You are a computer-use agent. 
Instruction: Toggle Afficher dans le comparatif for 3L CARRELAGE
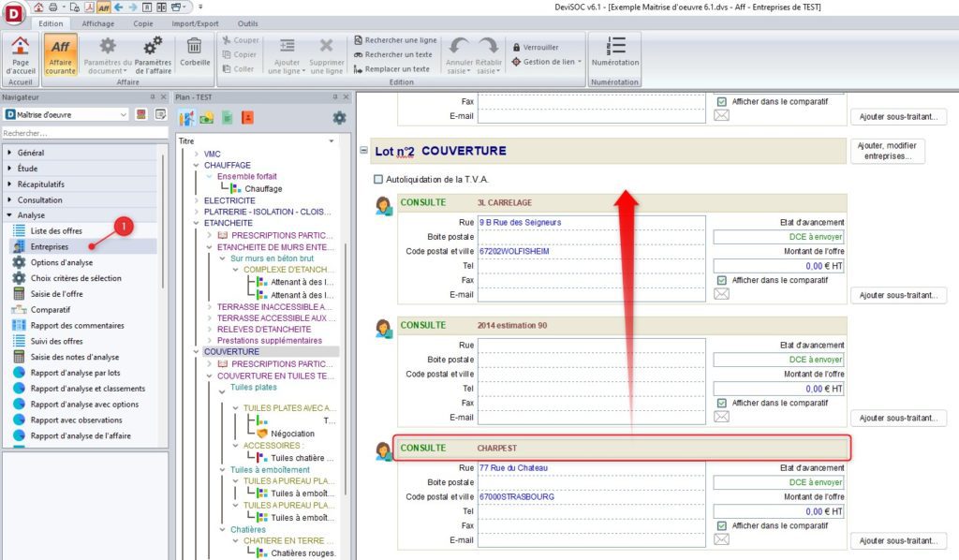722,280
